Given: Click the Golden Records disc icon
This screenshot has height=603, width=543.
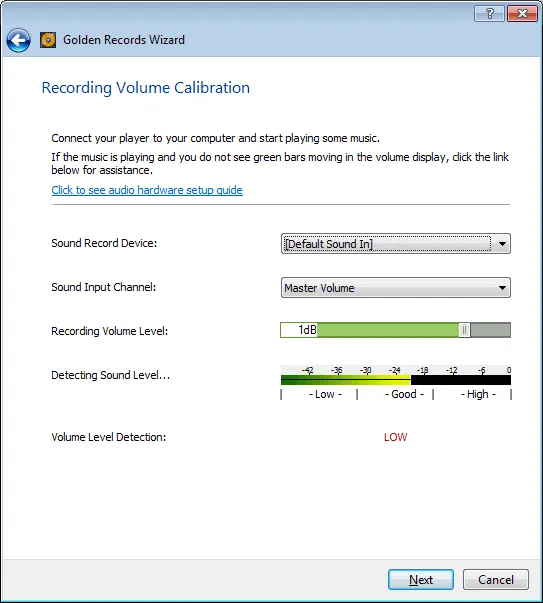Looking at the screenshot, I should point(48,40).
